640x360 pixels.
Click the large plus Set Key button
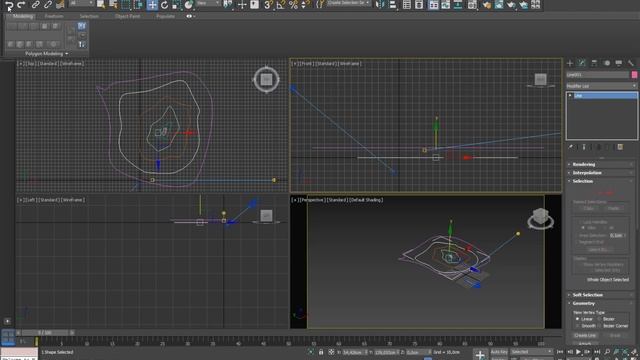pyautogui.click(x=480, y=355)
